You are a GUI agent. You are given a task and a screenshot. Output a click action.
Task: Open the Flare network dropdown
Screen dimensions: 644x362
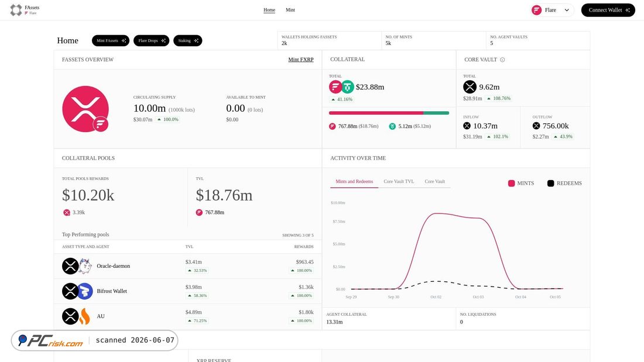(551, 11)
